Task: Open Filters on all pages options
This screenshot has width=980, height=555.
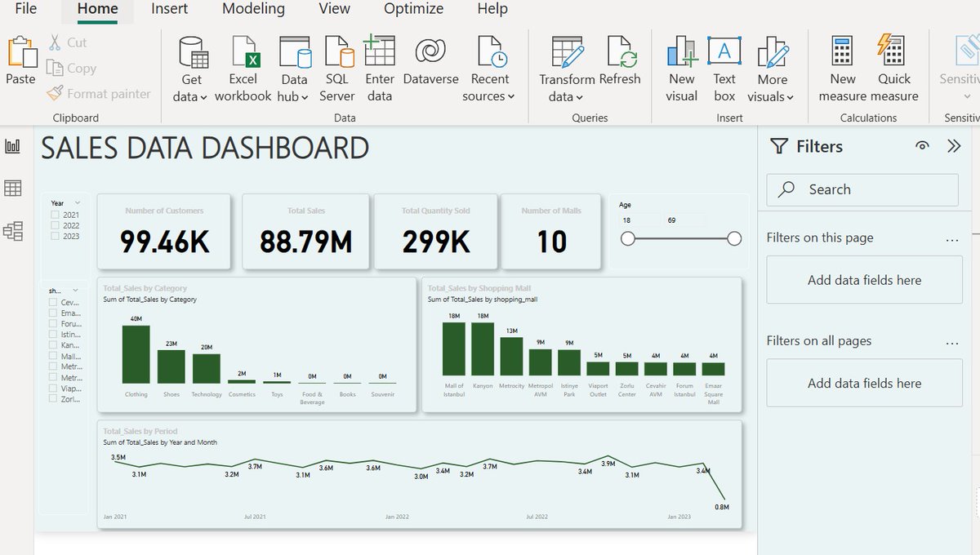Action: pyautogui.click(x=951, y=342)
